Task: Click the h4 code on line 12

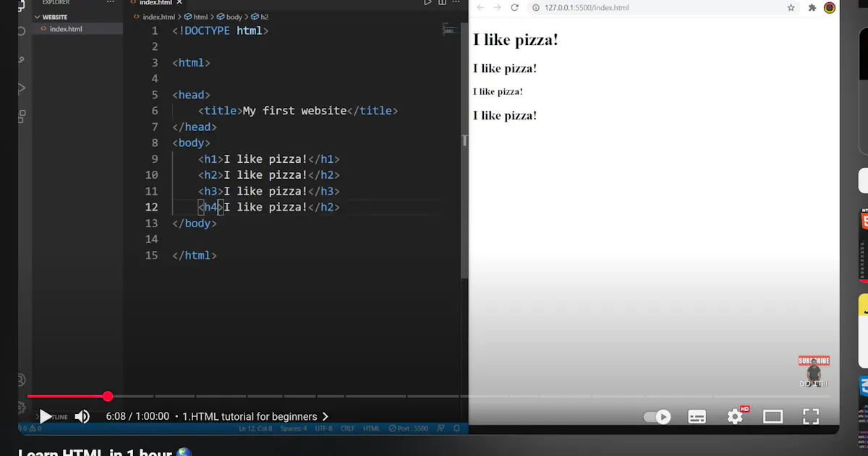Action: [269, 207]
